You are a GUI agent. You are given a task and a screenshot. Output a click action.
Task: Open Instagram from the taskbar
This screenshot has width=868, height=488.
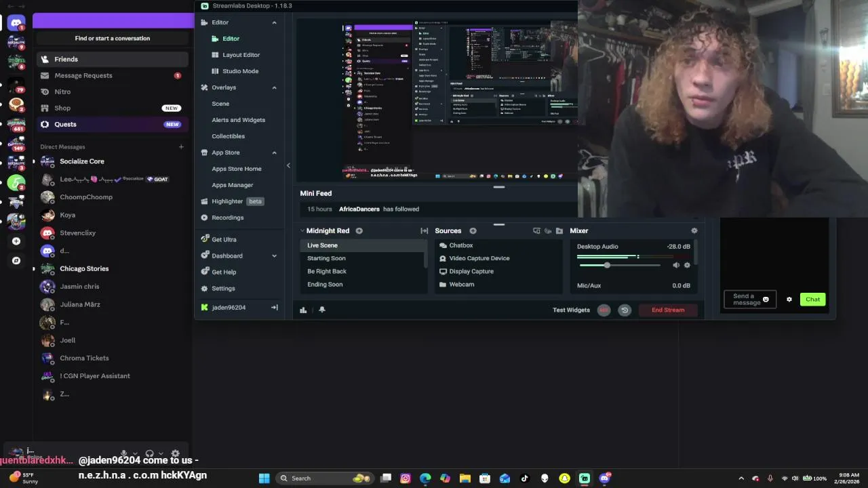pyautogui.click(x=406, y=479)
